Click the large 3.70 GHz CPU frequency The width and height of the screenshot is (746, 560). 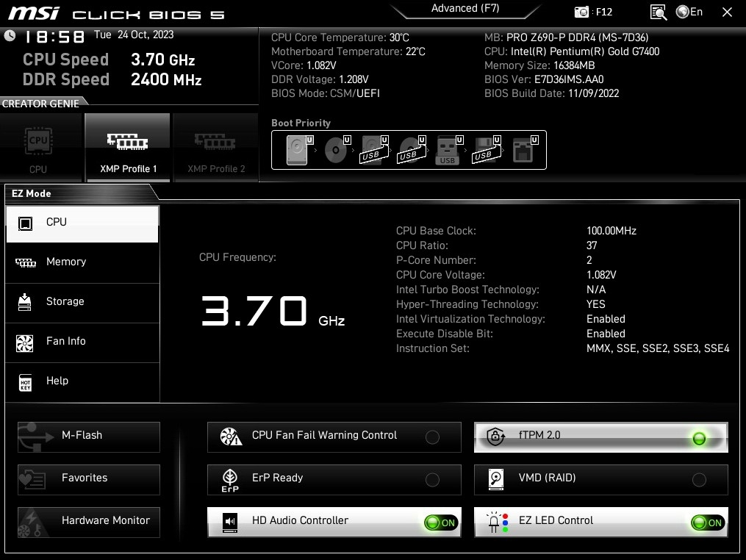tap(273, 312)
